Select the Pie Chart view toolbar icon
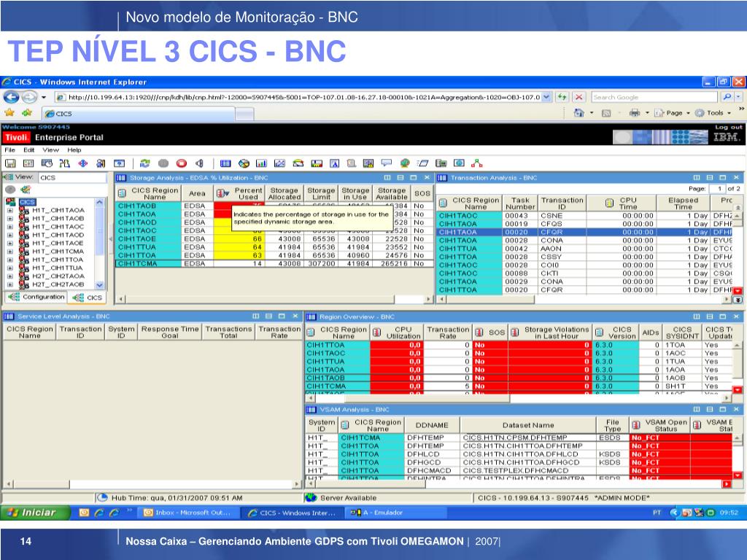The image size is (747, 560). (x=244, y=163)
